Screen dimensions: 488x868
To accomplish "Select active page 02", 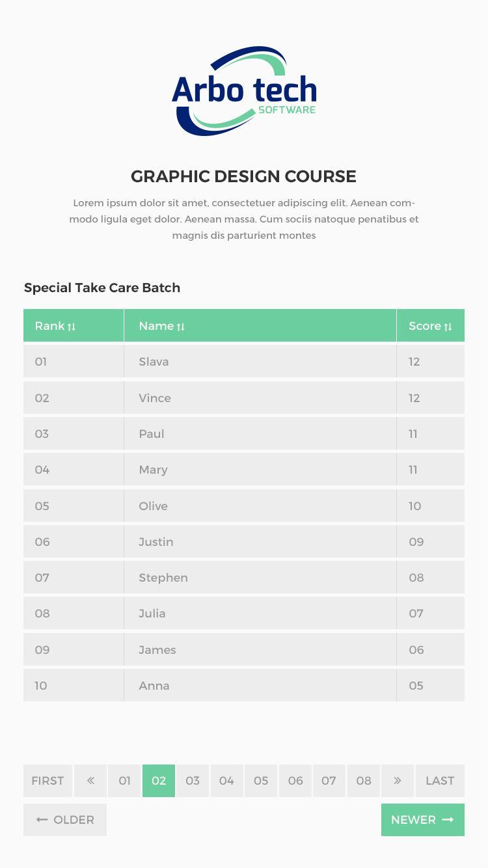I will tap(159, 781).
